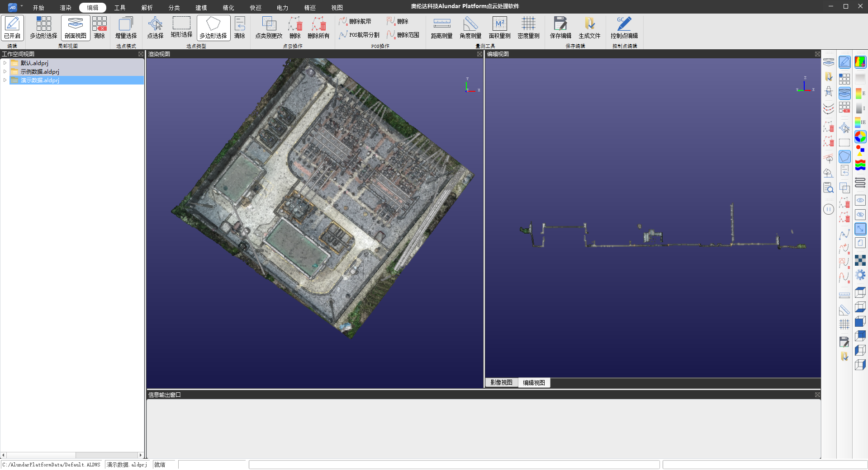Click the document search icon in right toolbar
868x470 pixels.
click(x=828, y=188)
